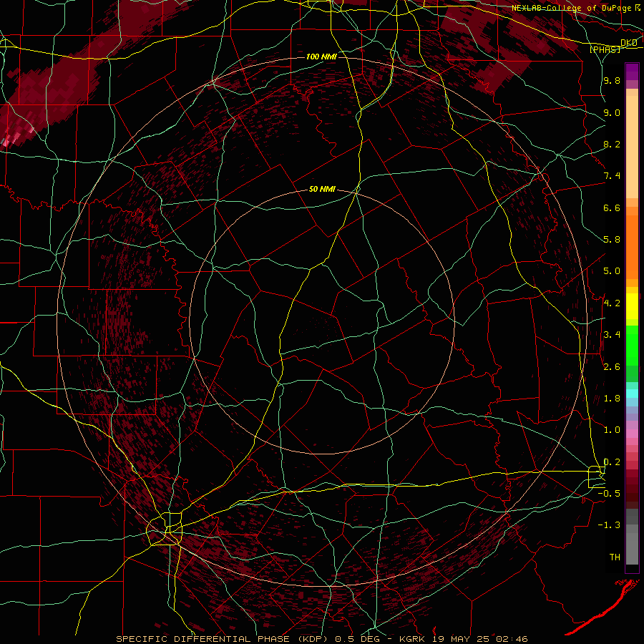Pick the purple band at the top of the color bar

(x=632, y=72)
